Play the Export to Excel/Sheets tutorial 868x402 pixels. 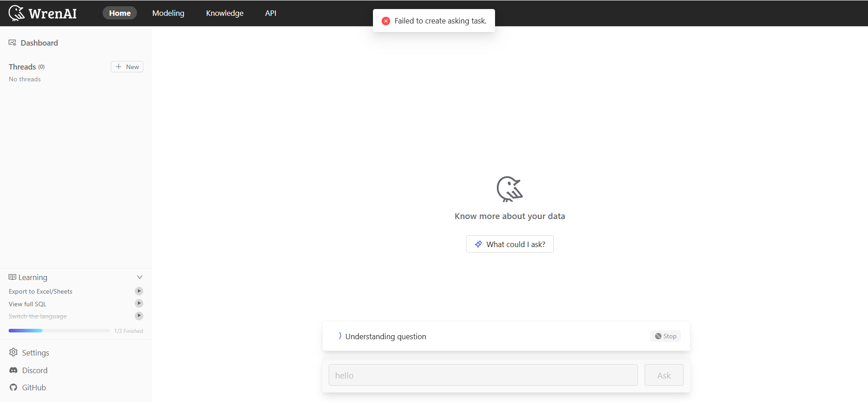(139, 291)
